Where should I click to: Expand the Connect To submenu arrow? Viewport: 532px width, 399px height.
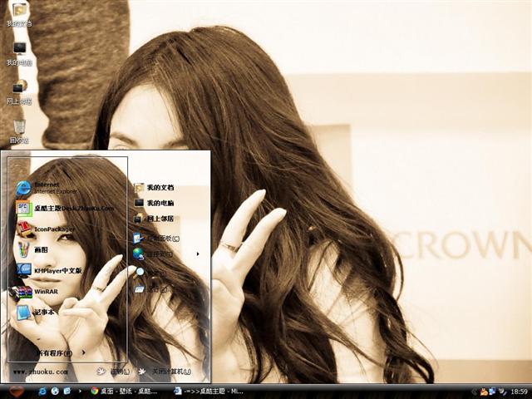point(198,254)
